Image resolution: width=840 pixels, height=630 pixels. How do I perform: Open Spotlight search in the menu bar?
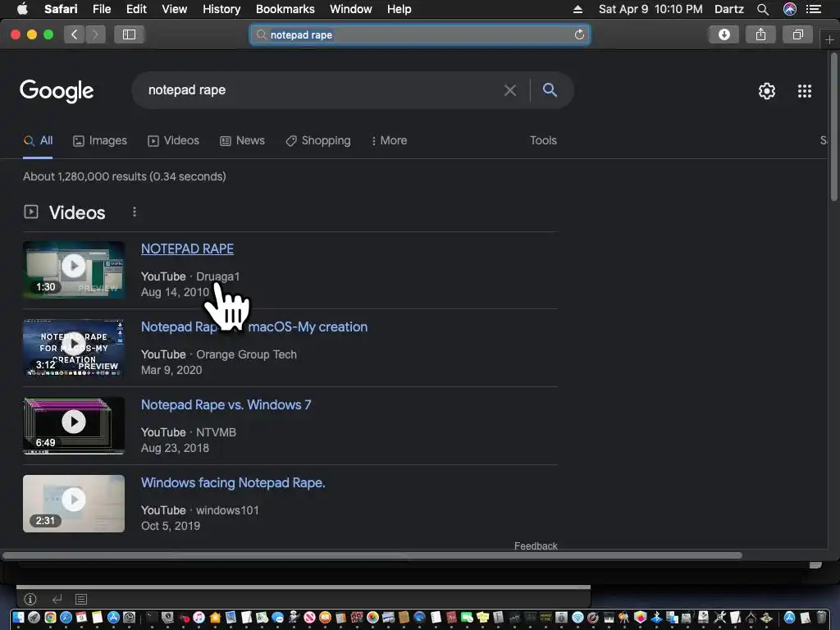pos(763,9)
